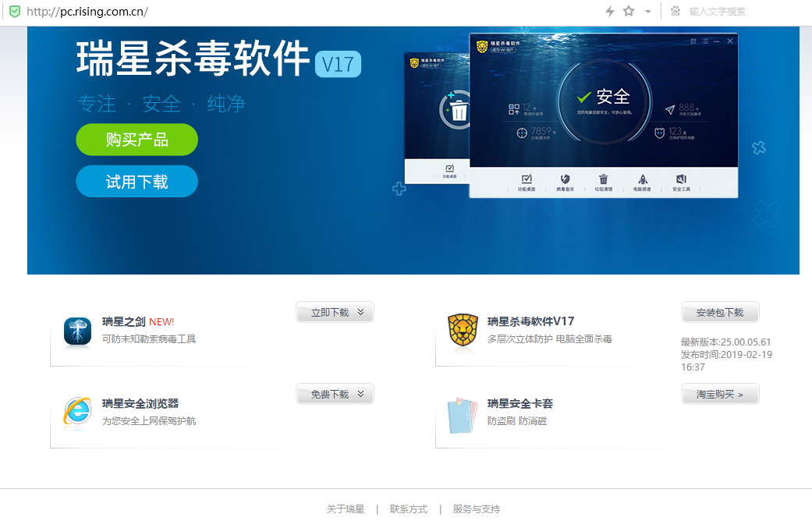
Task: Click the lightning speed-mode icon in the address bar
Action: click(x=610, y=11)
